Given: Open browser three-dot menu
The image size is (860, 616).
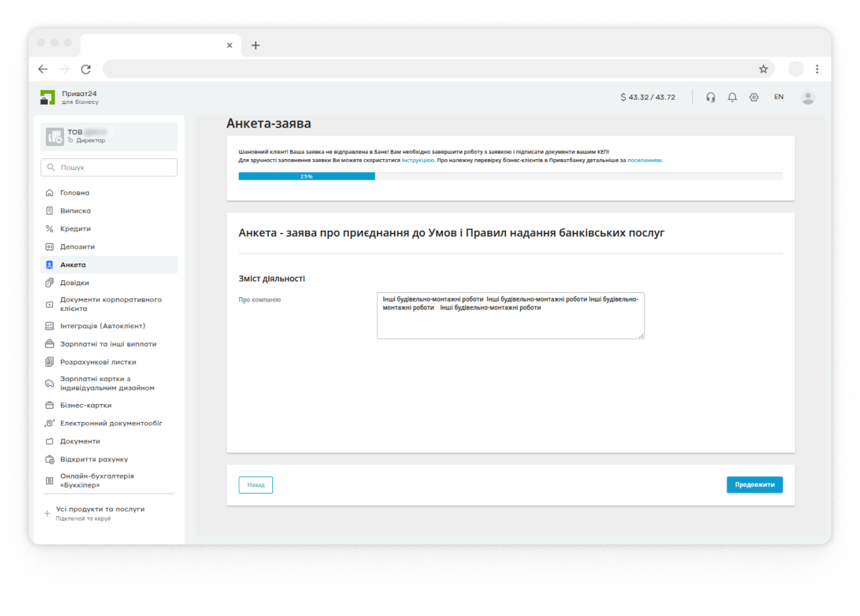Looking at the screenshot, I should pyautogui.click(x=818, y=69).
